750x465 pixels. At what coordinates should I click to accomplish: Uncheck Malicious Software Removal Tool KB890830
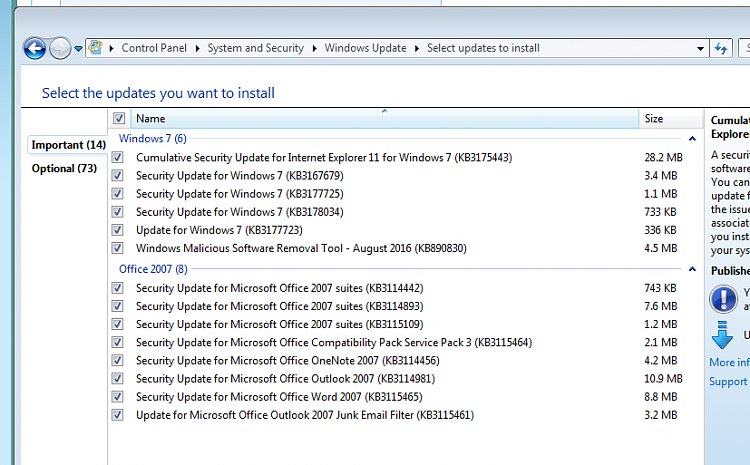[118, 248]
